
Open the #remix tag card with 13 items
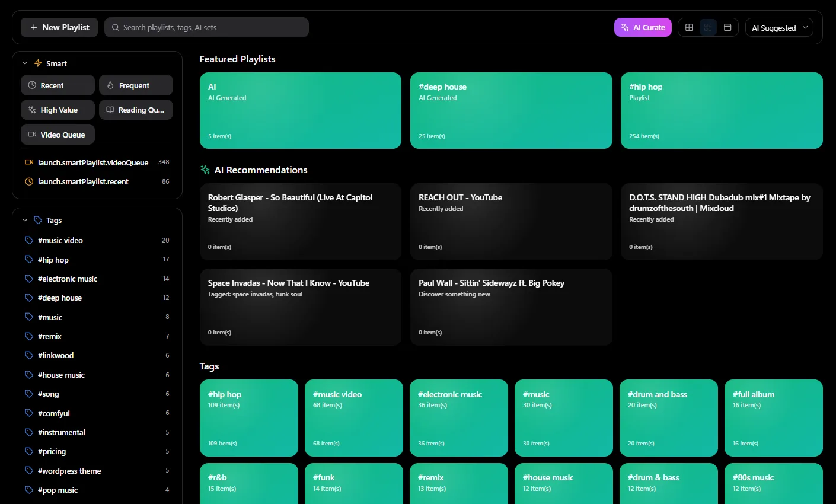[459, 484]
